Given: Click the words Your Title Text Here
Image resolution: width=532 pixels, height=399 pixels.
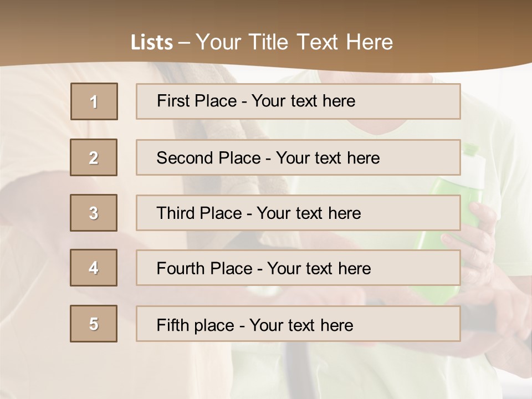Looking at the screenshot, I should tap(294, 42).
